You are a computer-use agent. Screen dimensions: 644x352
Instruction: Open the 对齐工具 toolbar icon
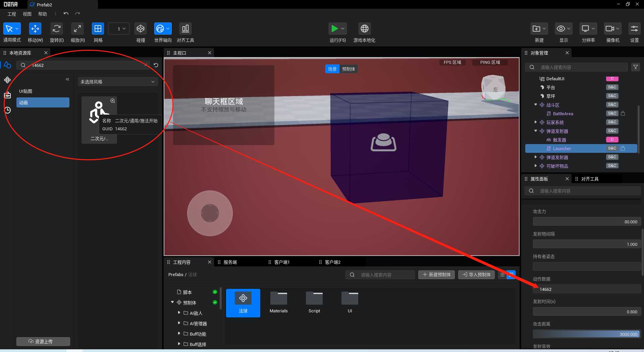click(185, 29)
